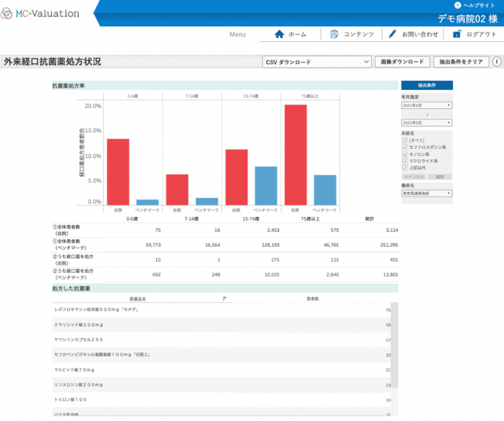The width and height of the screenshot is (504, 421).
Task: Expand the start month 2021年4月 dropdown
Action: [x=427, y=106]
